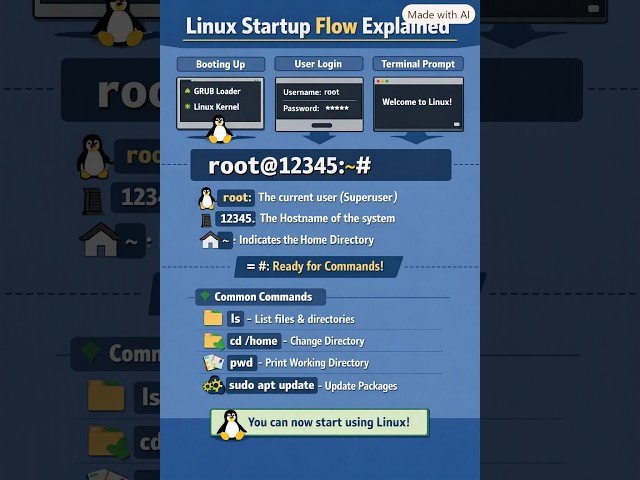Click the "pwd" command label
This screenshot has width=640, height=480.
(x=242, y=363)
